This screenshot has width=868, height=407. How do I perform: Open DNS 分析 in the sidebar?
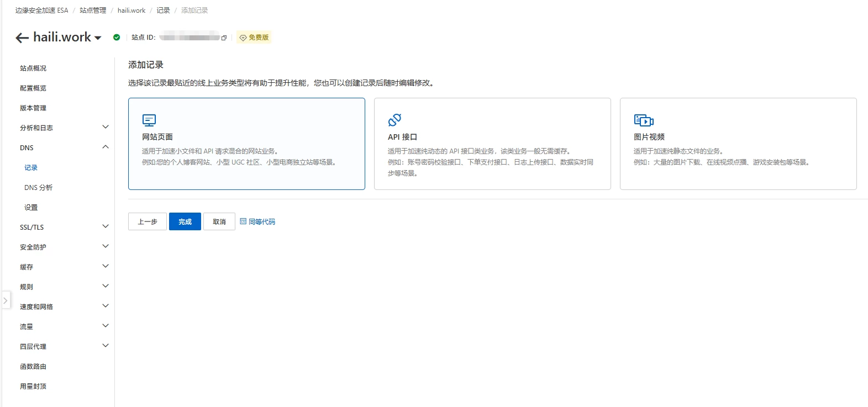click(38, 188)
